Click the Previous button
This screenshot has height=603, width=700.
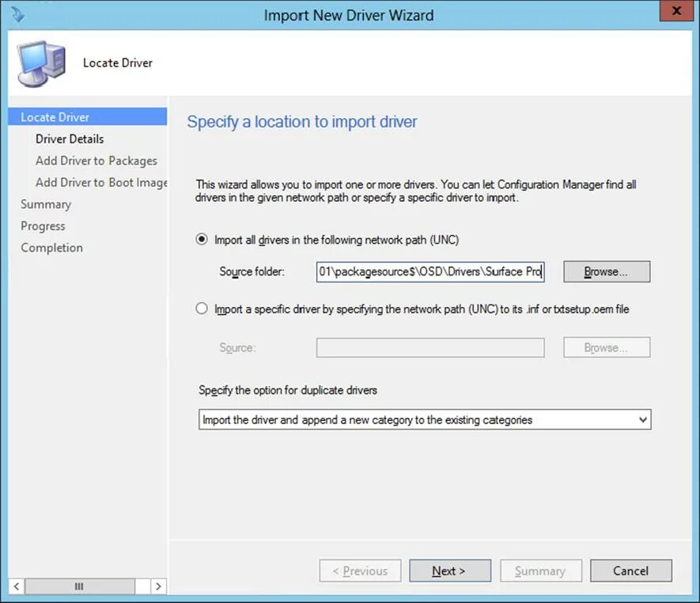(x=360, y=571)
